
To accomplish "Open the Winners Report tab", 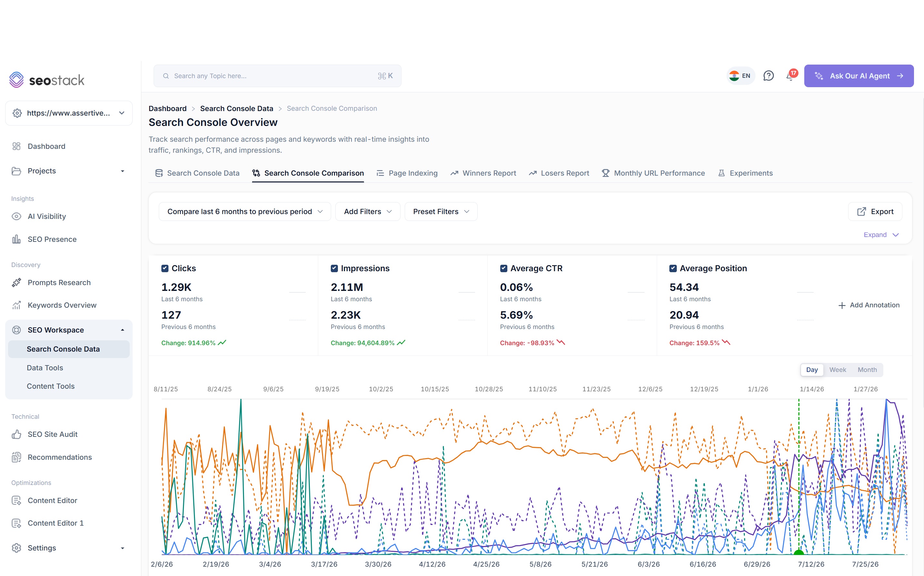I will pyautogui.click(x=483, y=173).
